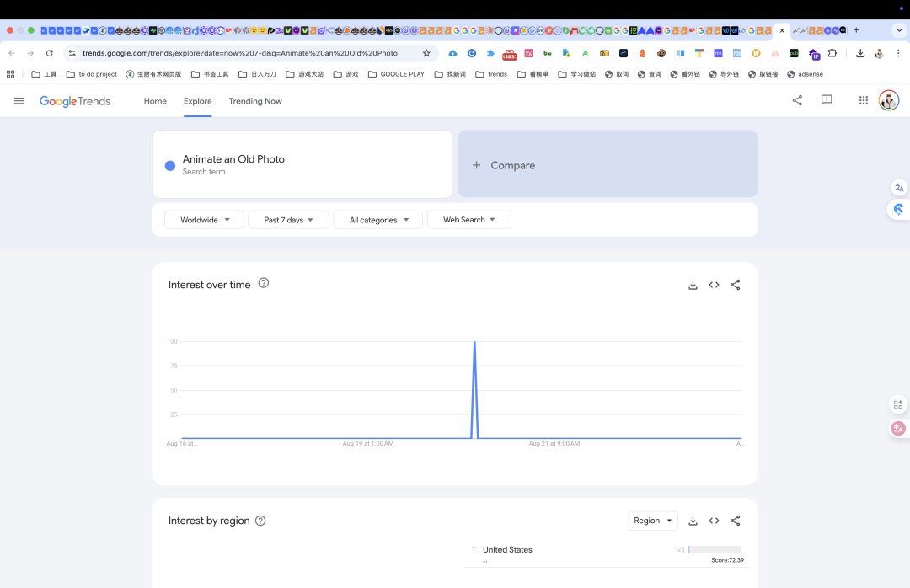Show help for Interest by region
The height and width of the screenshot is (588, 910).
[260, 521]
